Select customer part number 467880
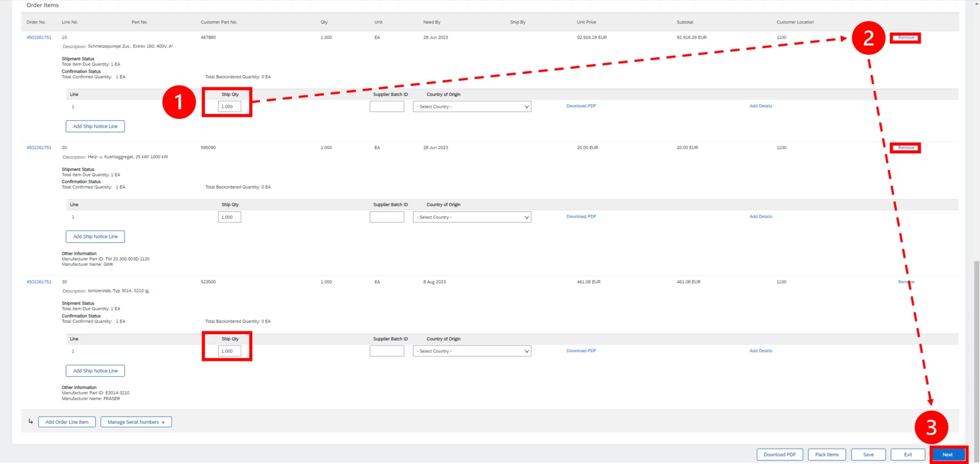Screen dimensions: 980x464 coord(208,38)
